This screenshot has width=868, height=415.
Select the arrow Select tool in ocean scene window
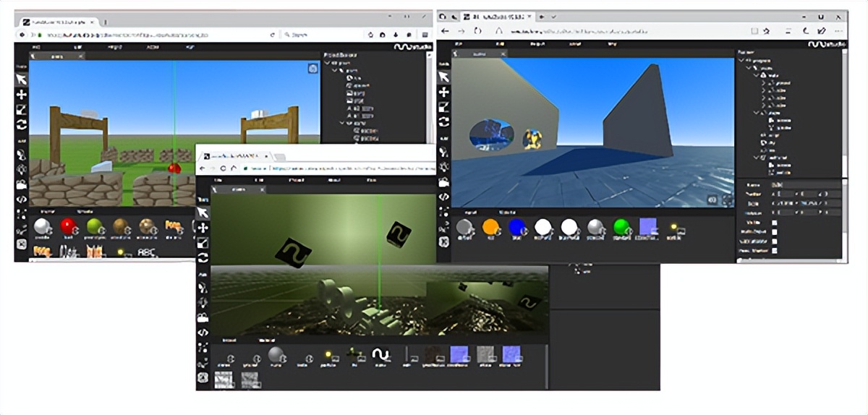pyautogui.click(x=443, y=77)
